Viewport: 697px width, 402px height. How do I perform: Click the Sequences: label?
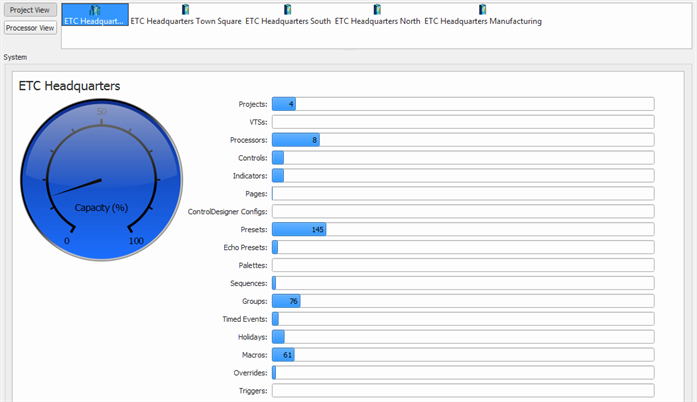coord(248,283)
